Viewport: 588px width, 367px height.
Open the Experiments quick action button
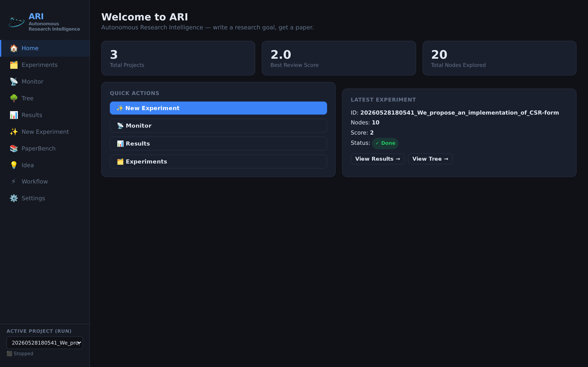click(x=218, y=161)
